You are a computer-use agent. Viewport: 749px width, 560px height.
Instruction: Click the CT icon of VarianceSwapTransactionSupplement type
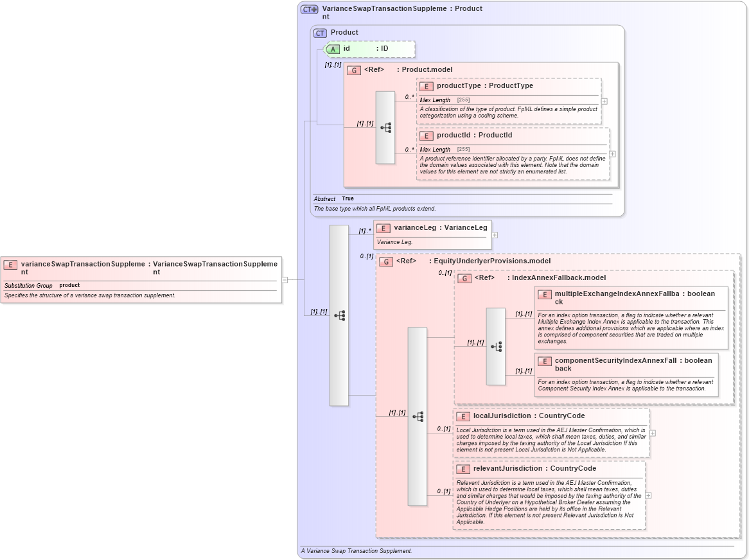(310, 9)
